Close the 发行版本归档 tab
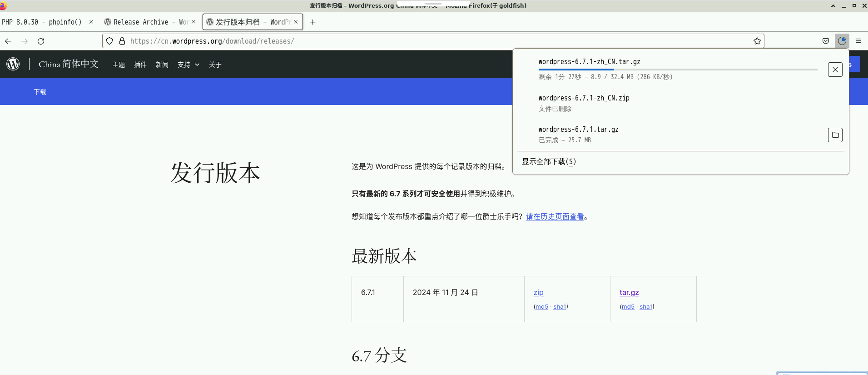The image size is (868, 375). click(296, 22)
